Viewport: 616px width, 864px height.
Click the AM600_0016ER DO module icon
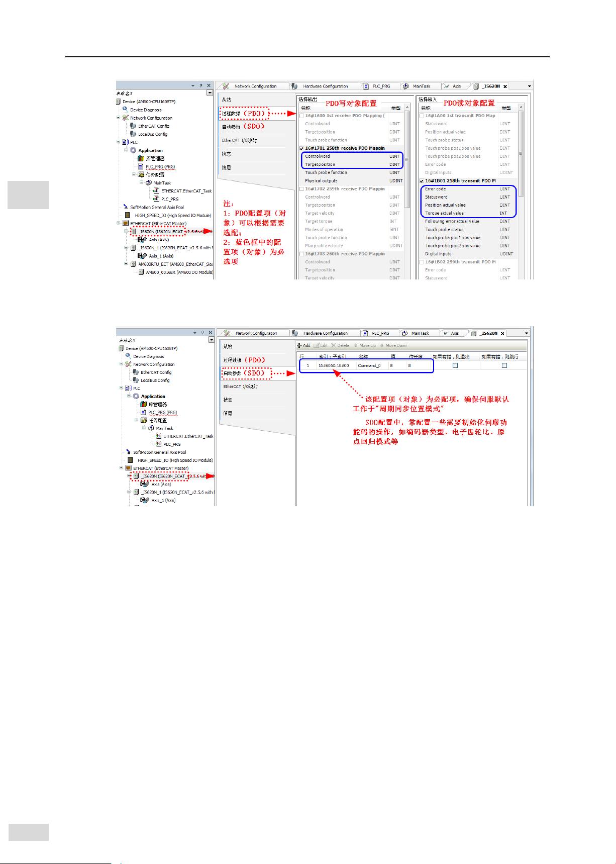pyautogui.click(x=141, y=272)
